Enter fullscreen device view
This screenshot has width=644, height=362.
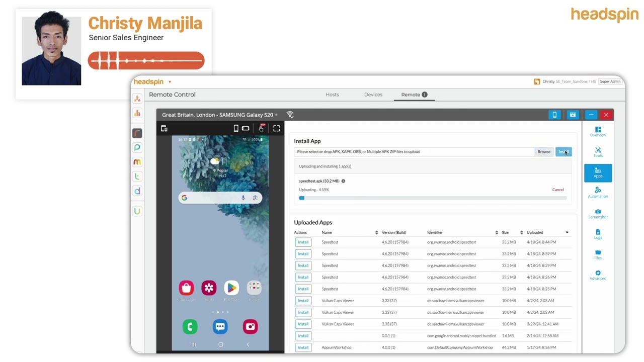[276, 128]
